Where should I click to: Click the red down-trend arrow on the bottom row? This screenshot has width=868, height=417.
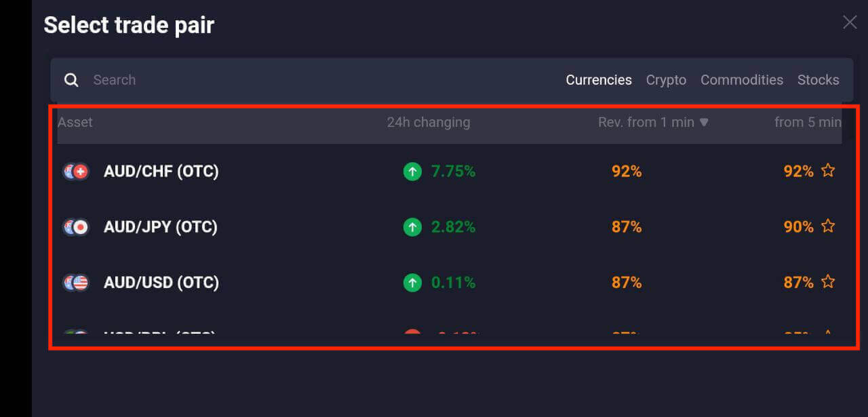tap(412, 334)
